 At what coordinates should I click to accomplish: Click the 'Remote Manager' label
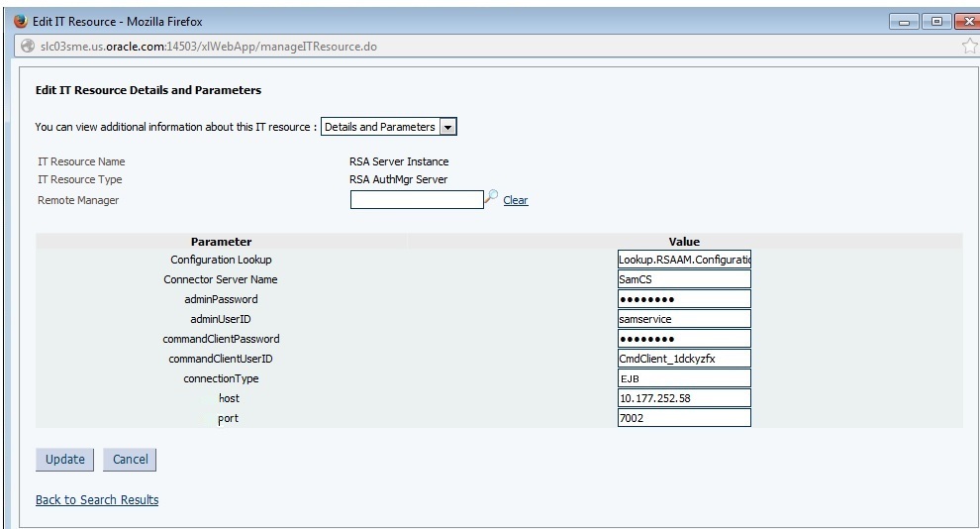pos(78,200)
